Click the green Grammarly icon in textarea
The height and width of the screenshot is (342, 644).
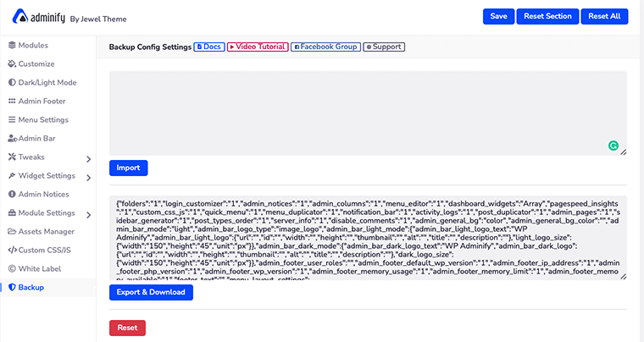[613, 146]
